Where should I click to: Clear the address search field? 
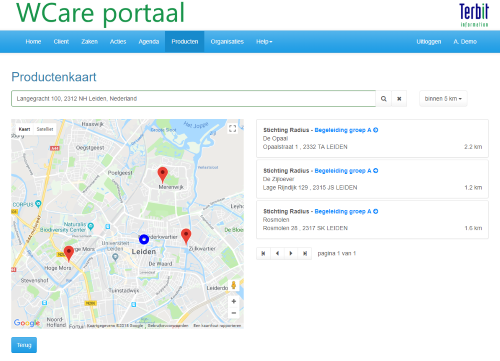399,99
